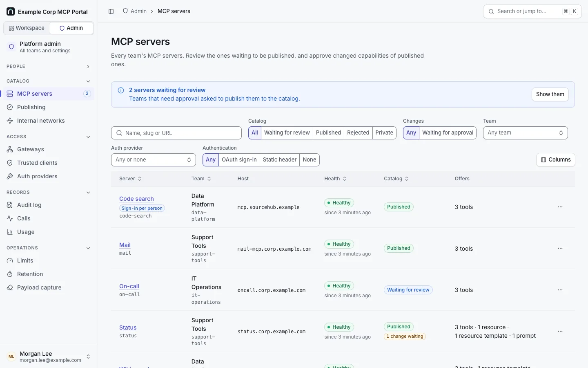Switch to the Admin tab
Screen dimensions: 588x368
point(71,28)
